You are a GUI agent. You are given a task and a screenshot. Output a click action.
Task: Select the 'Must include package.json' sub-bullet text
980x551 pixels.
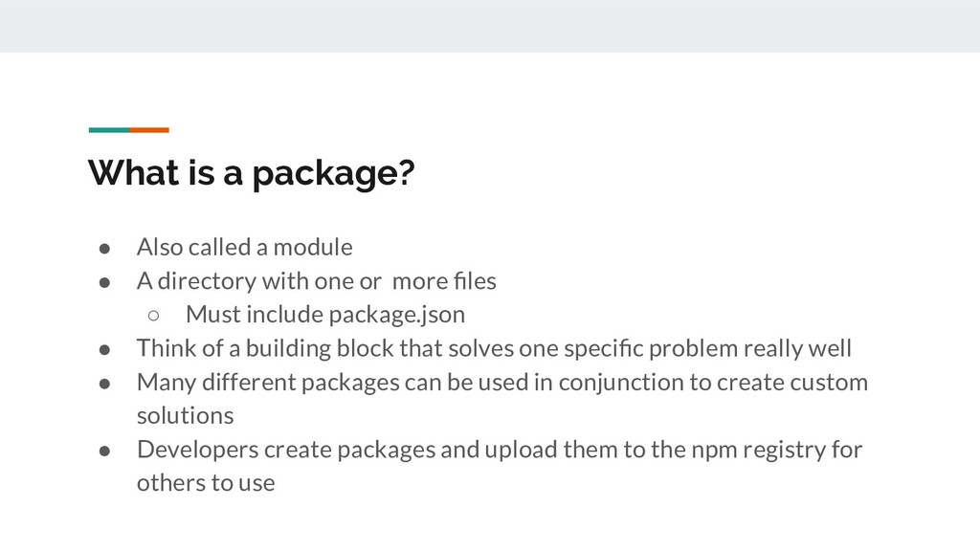[325, 315]
